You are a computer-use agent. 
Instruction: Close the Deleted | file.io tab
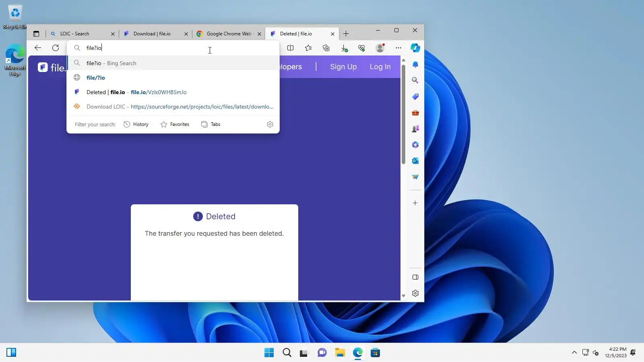pyautogui.click(x=332, y=34)
